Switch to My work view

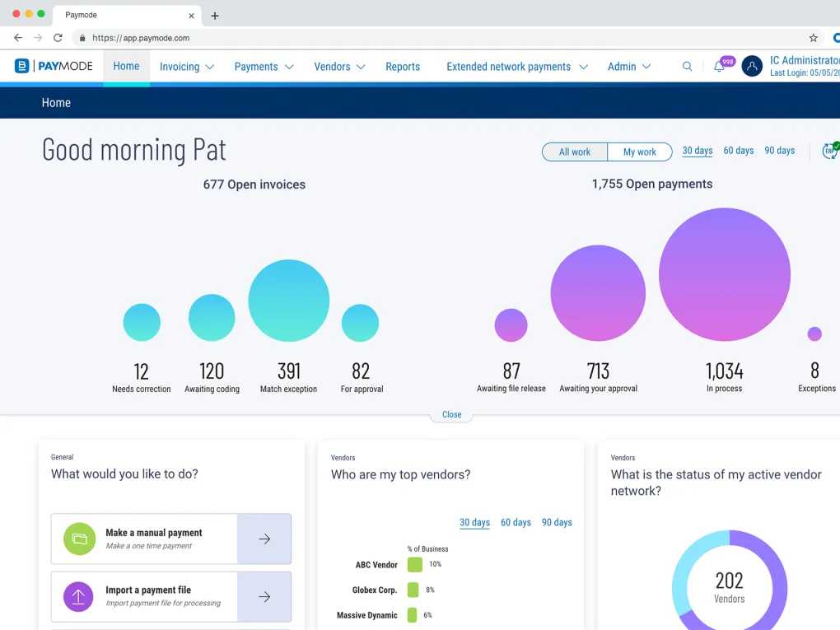(639, 152)
